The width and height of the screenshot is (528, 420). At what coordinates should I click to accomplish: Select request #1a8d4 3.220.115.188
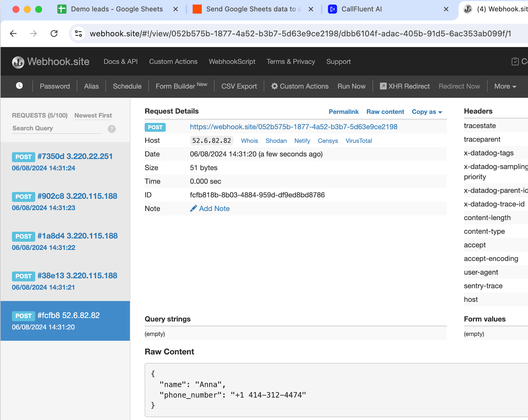pyautogui.click(x=65, y=241)
